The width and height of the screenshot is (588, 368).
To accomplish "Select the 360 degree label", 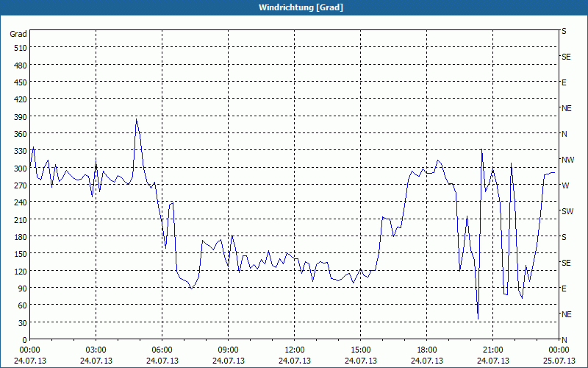I will (x=21, y=134).
